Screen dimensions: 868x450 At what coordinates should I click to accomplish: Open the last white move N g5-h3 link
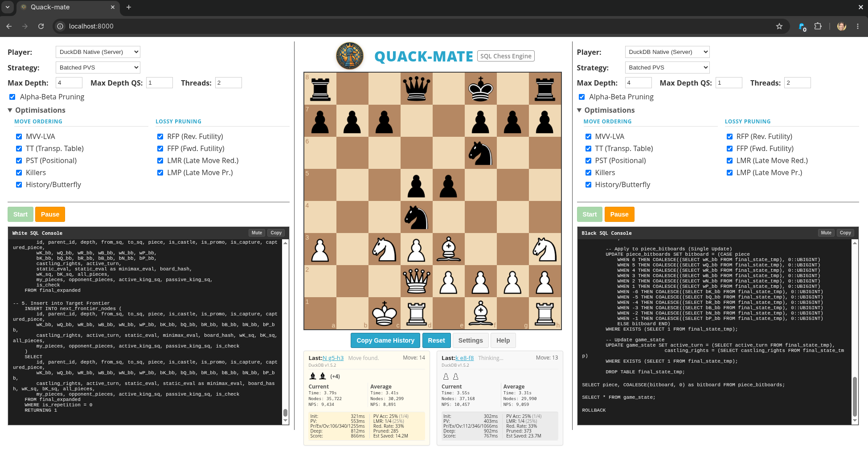(333, 358)
